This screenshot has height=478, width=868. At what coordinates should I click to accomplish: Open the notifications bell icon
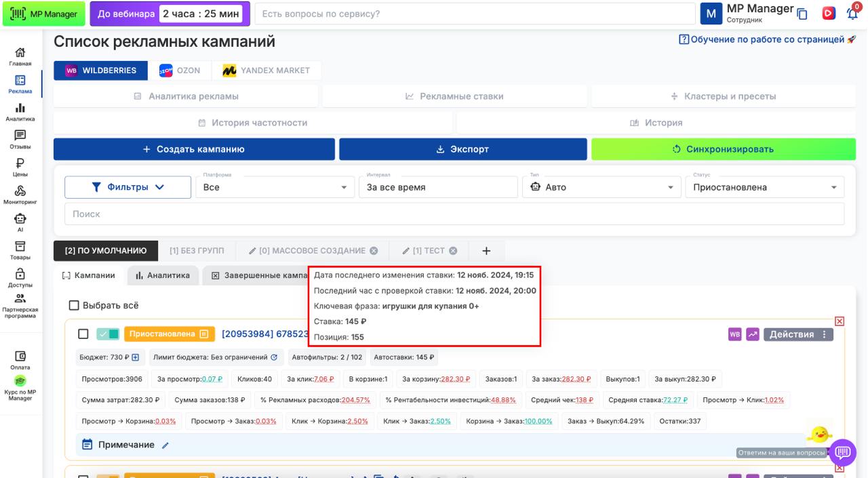click(852, 14)
